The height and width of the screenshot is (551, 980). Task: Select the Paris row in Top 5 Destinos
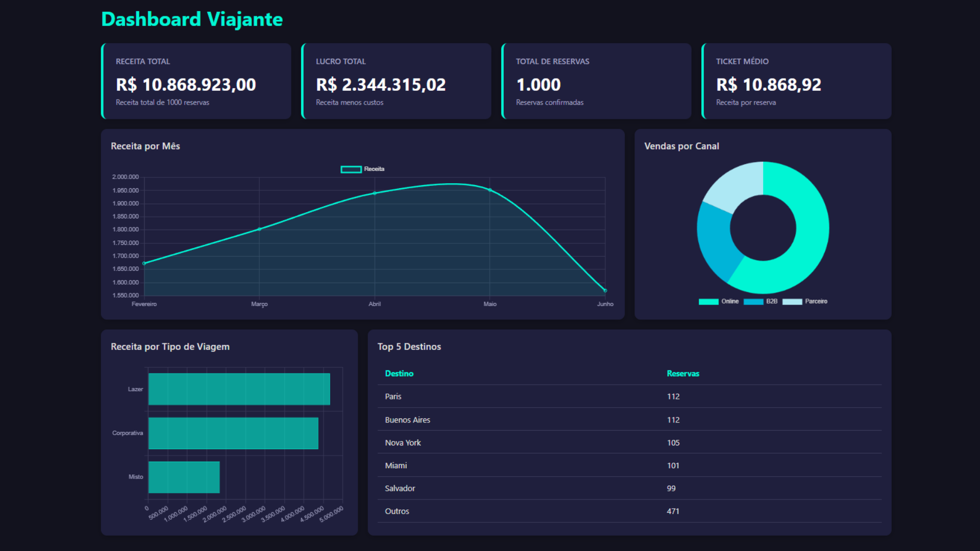[x=393, y=396]
